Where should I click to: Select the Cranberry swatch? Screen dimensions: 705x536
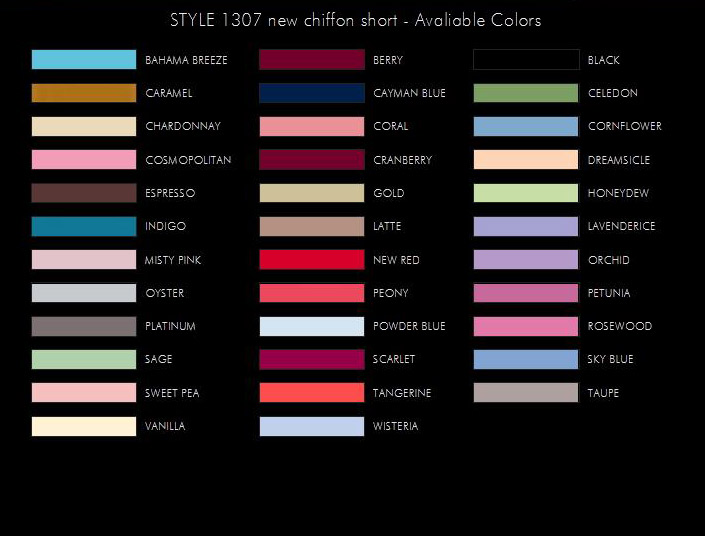(x=312, y=160)
